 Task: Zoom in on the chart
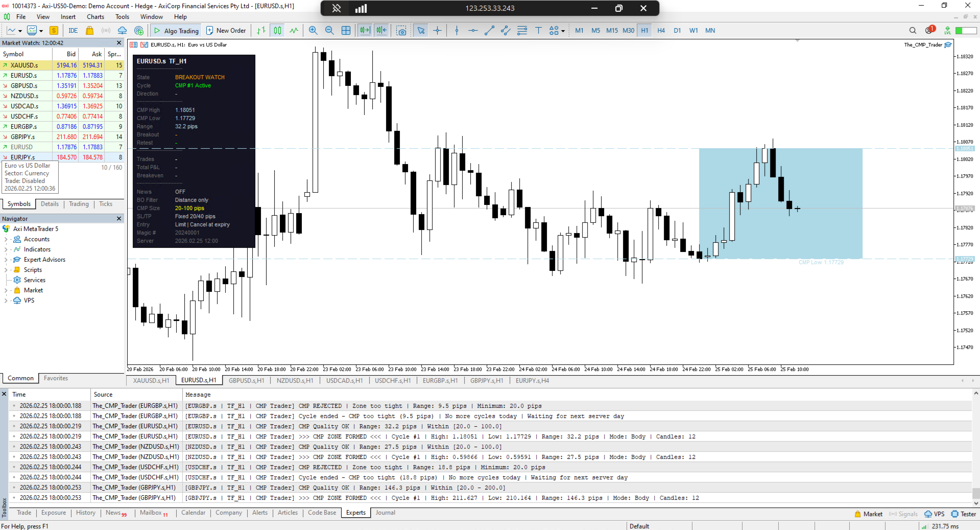tap(313, 31)
